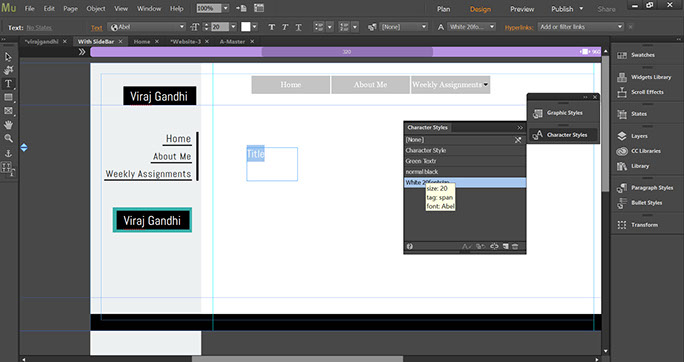
Task: Click the font size field showing 20
Action: (220, 27)
